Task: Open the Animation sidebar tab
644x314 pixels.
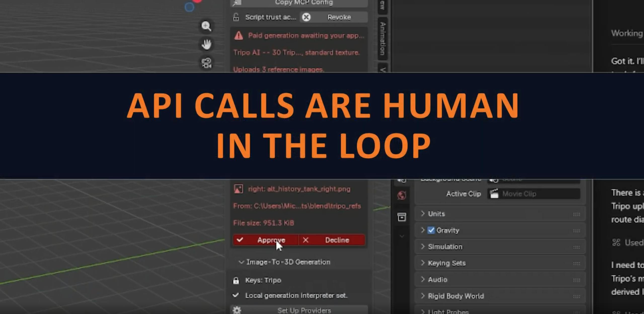Action: (383, 38)
